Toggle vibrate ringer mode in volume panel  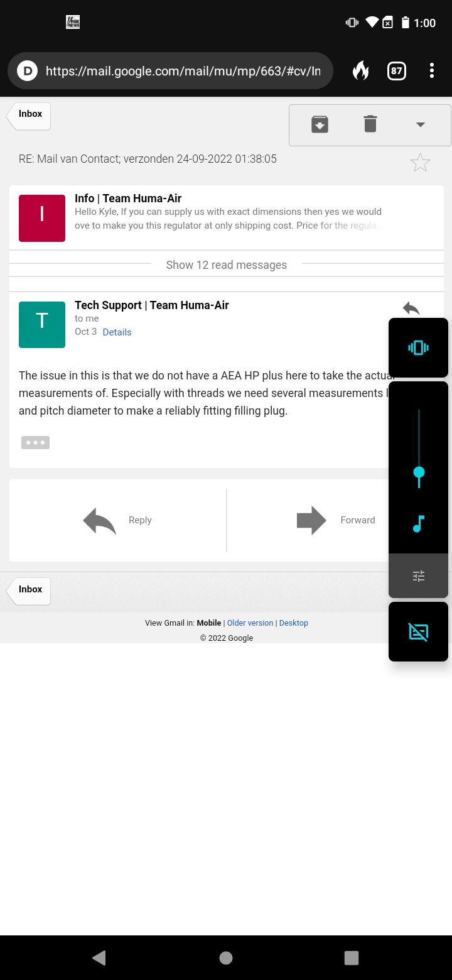(418, 347)
